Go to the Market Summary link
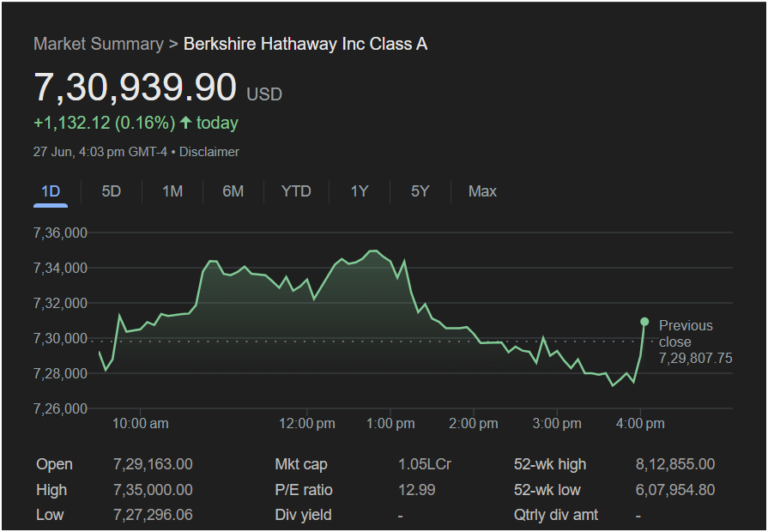This screenshot has width=768, height=532. click(99, 44)
